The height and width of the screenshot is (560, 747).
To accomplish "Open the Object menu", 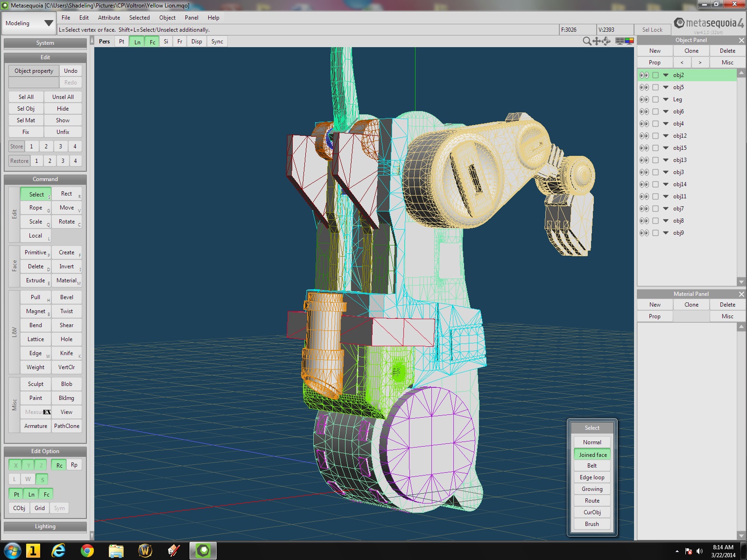I will pyautogui.click(x=167, y=18).
